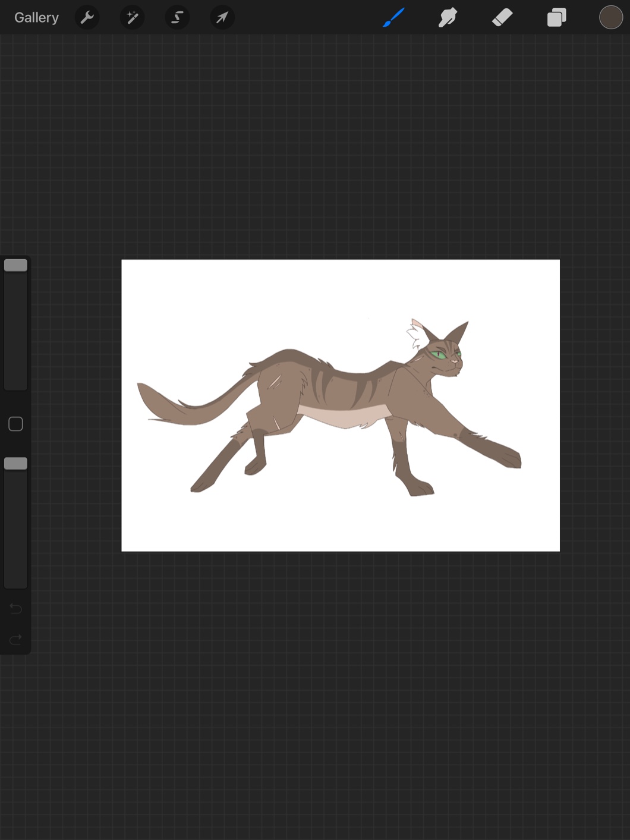
Task: Open the Layers panel
Action: click(556, 18)
